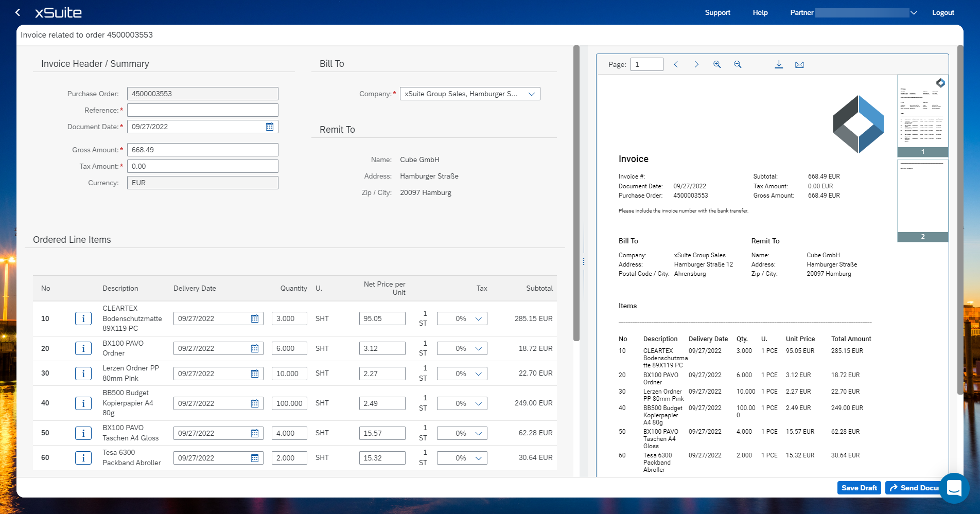Viewport: 980px width, 514px height.
Task: Open the Support menu item
Action: [717, 12]
